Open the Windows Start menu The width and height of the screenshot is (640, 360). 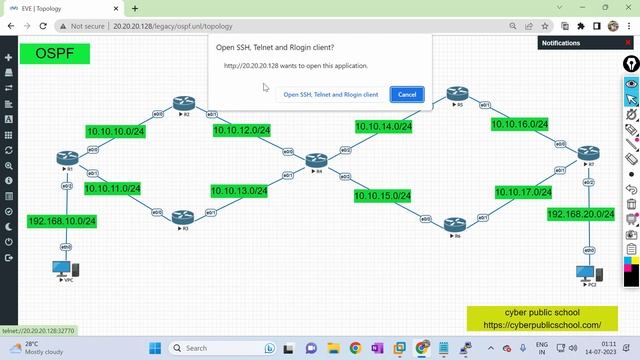pyautogui.click(x=155, y=348)
